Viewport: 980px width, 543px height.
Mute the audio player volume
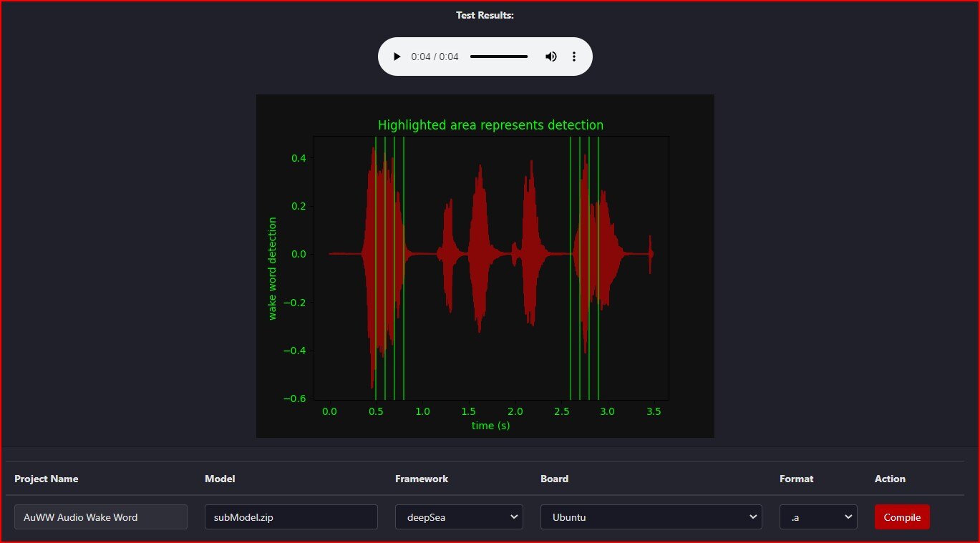click(551, 56)
